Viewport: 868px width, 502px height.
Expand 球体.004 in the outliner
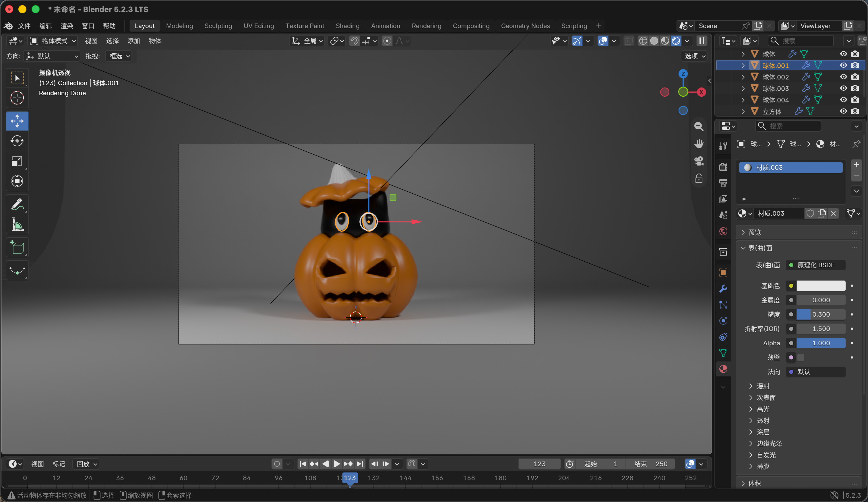point(743,100)
